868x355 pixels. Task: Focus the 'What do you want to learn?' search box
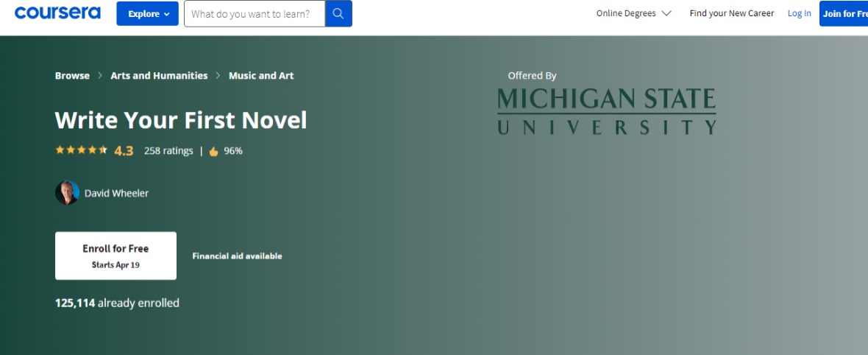(255, 14)
